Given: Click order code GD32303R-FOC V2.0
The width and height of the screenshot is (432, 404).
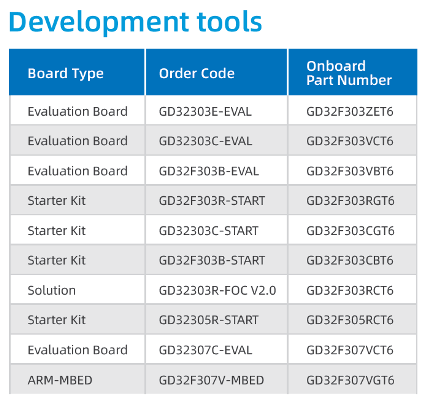Looking at the screenshot, I should tap(218, 290).
